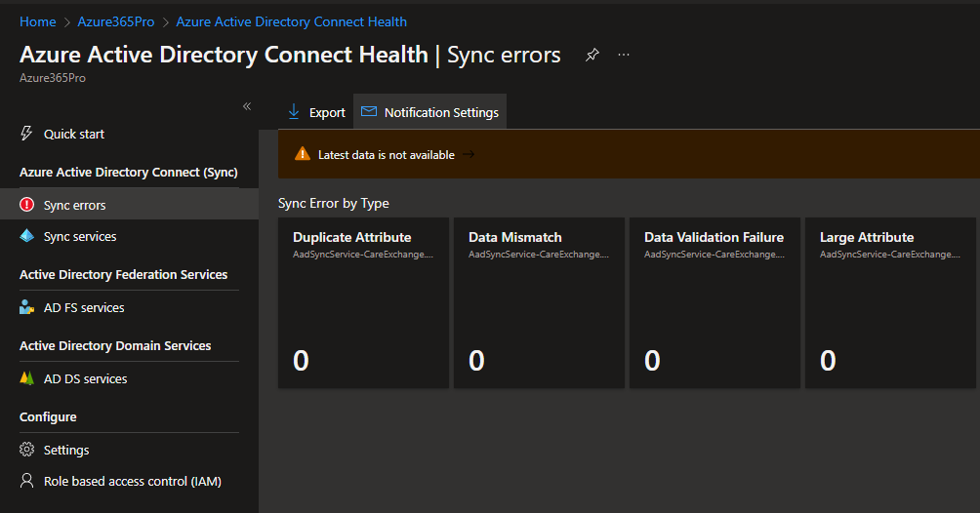
Task: Open the Data Validation Failure tile
Action: point(715,303)
